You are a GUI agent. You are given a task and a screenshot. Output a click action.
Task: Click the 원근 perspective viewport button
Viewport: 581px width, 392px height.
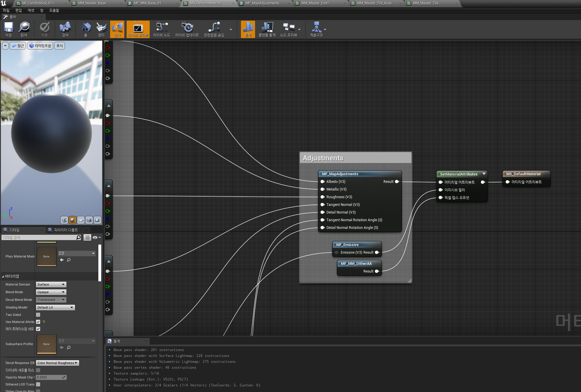(18, 46)
